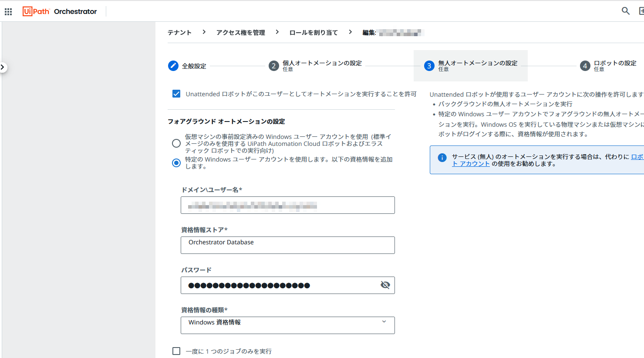The height and width of the screenshot is (358, 644).
Task: Click the ドメイン\ユーザー名 input field
Action: coord(288,205)
